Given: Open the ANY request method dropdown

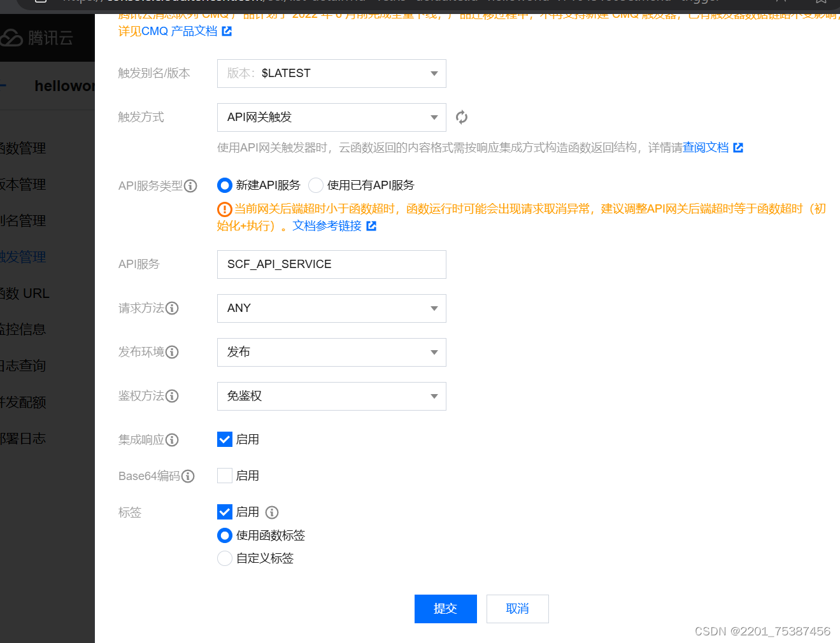Looking at the screenshot, I should [332, 308].
